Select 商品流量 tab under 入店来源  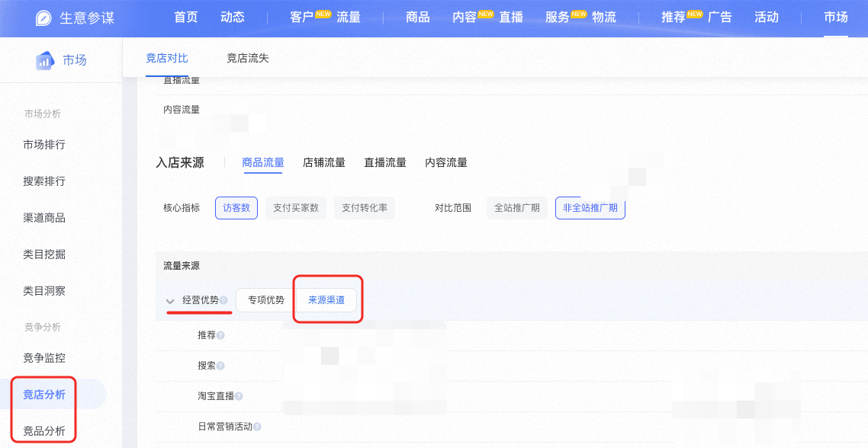[263, 162]
